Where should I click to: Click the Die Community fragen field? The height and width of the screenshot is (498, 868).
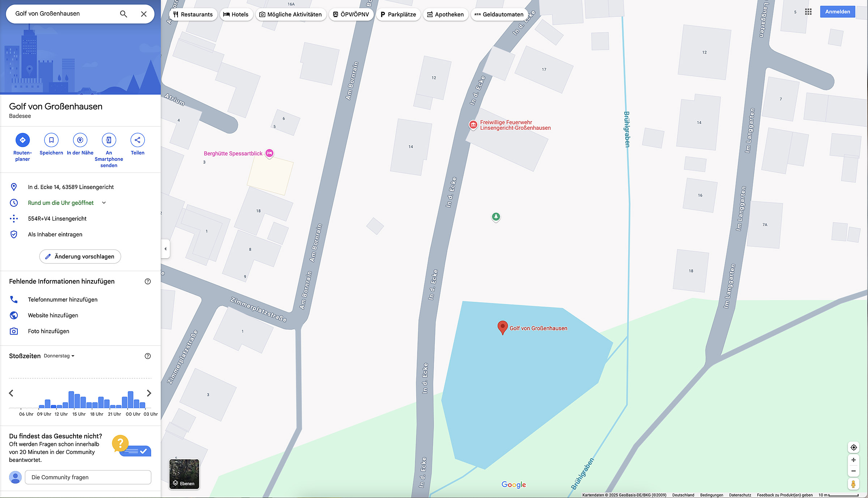tap(88, 477)
